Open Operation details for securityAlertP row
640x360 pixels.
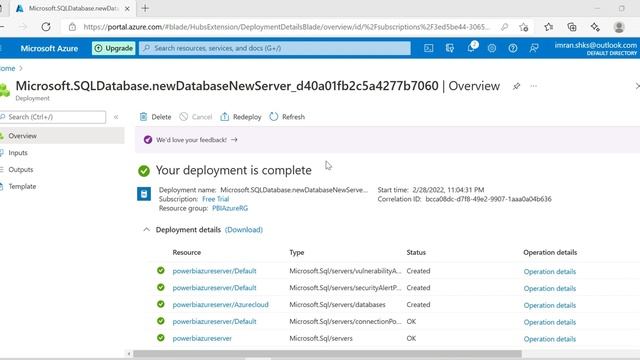pos(550,288)
